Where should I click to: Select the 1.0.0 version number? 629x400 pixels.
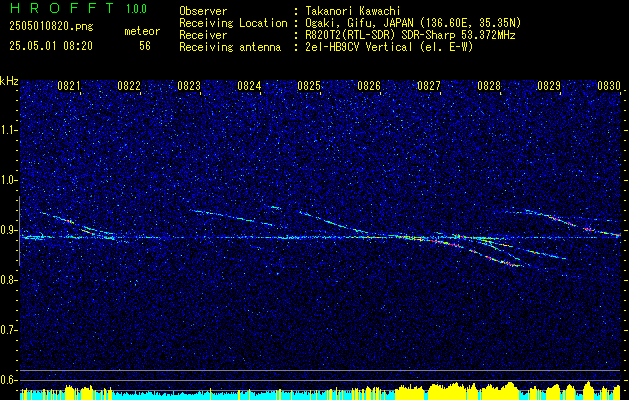point(136,9)
